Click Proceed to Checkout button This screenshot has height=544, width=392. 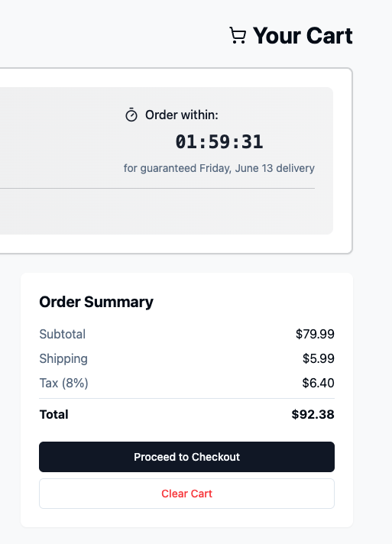tap(186, 457)
